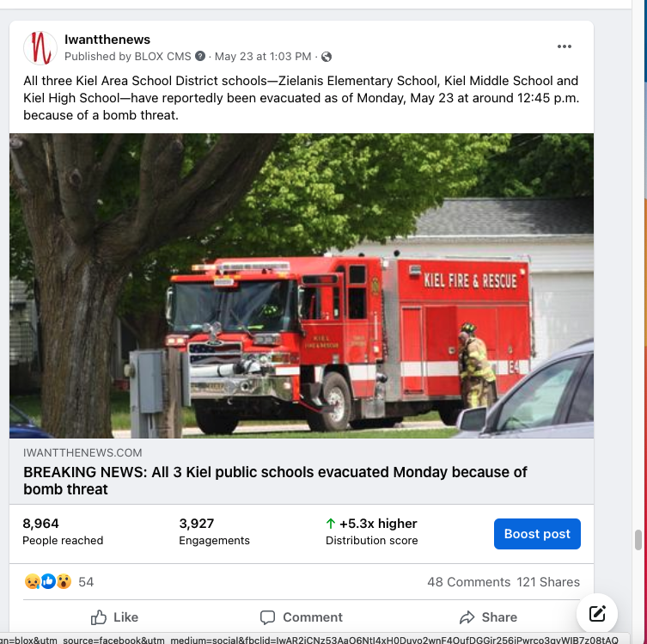Open the +5.3x higher Distribution score

pyautogui.click(x=371, y=531)
